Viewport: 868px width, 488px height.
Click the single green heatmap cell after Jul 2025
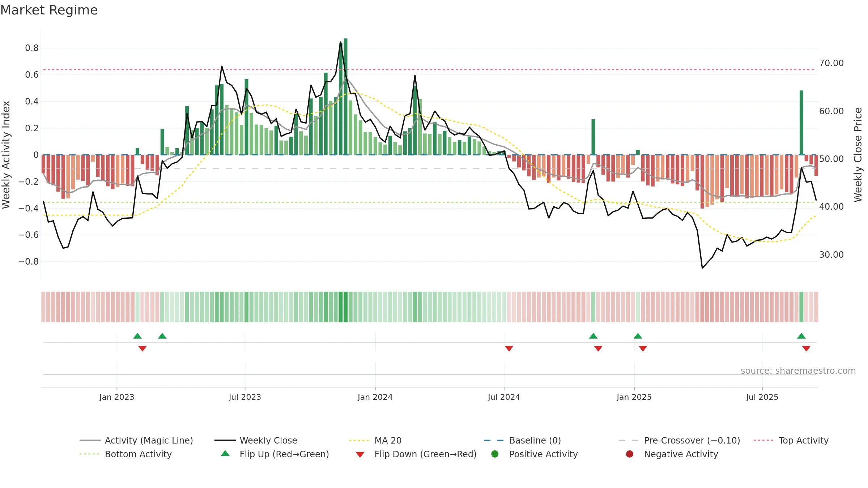[x=801, y=307]
